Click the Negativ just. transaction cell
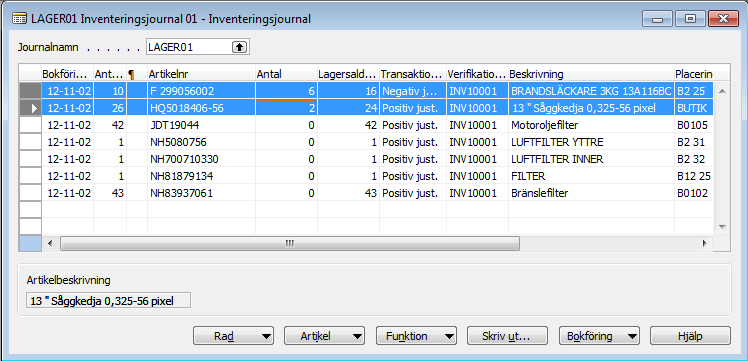 pyautogui.click(x=413, y=91)
